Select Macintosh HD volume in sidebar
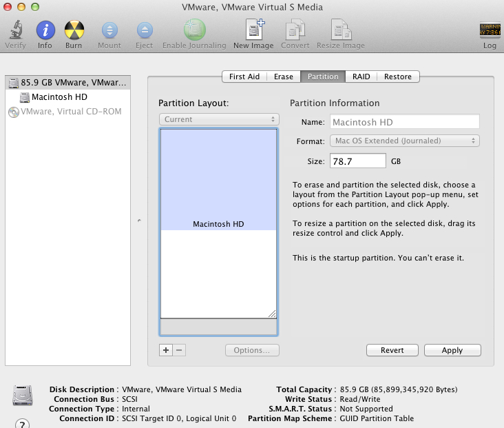The image size is (504, 428). tap(68, 97)
